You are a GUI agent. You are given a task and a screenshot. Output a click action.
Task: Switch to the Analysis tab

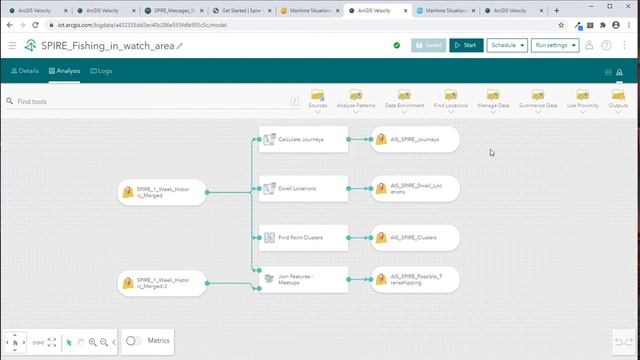tap(64, 71)
